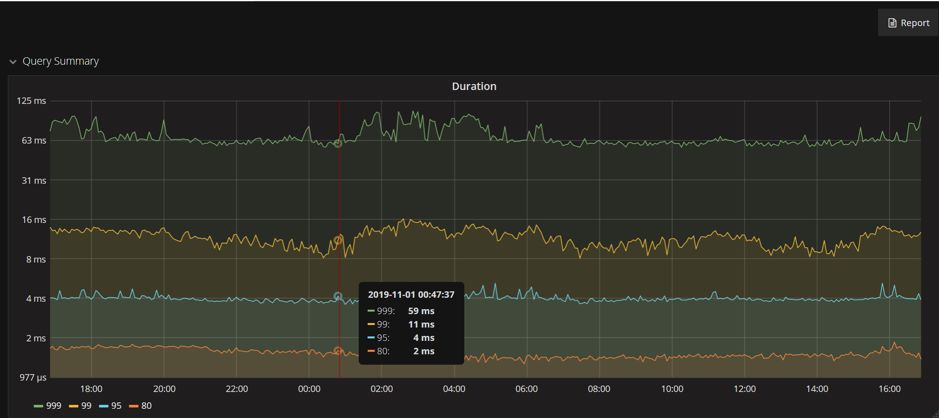939x418 pixels.
Task: Click the 16 ms y-axis label
Action: 33,220
